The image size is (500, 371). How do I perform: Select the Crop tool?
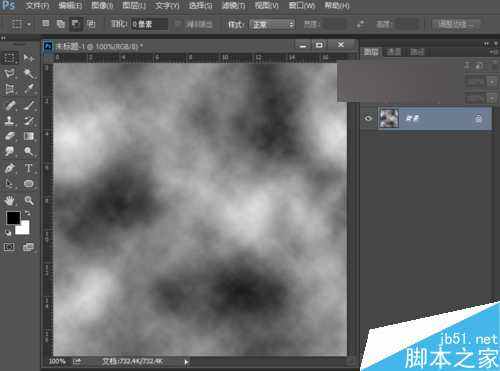[10, 89]
